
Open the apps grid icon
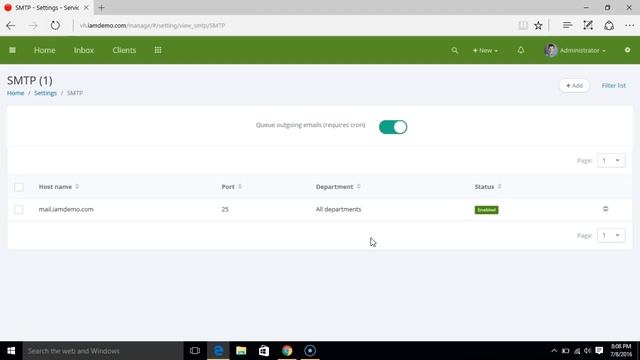pyautogui.click(x=158, y=50)
